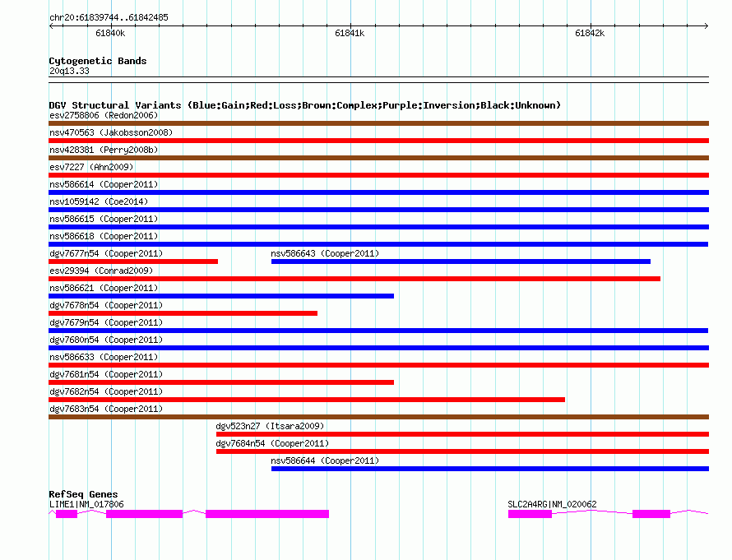Click the ruler's right arrow end
The image size is (732, 560).
point(707,26)
